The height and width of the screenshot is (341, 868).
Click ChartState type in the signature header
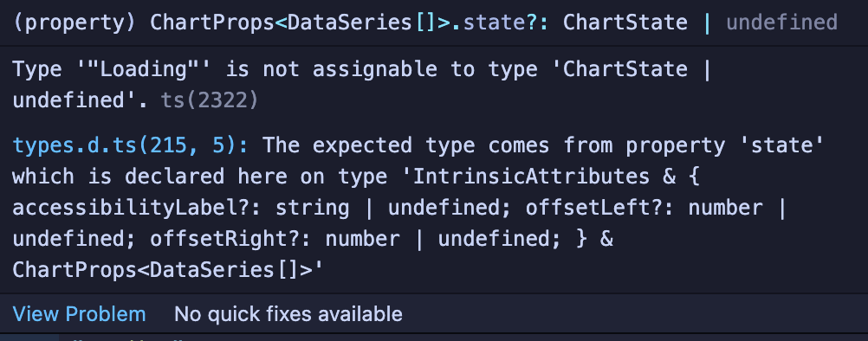[x=625, y=23]
